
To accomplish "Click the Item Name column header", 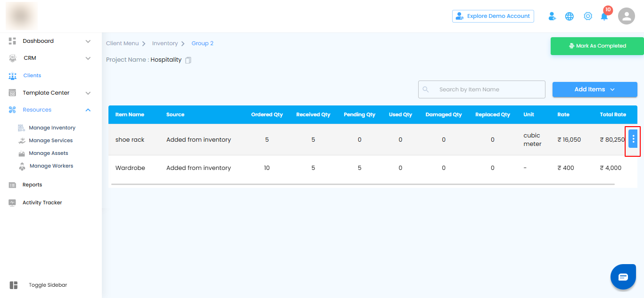I will pyautogui.click(x=130, y=114).
